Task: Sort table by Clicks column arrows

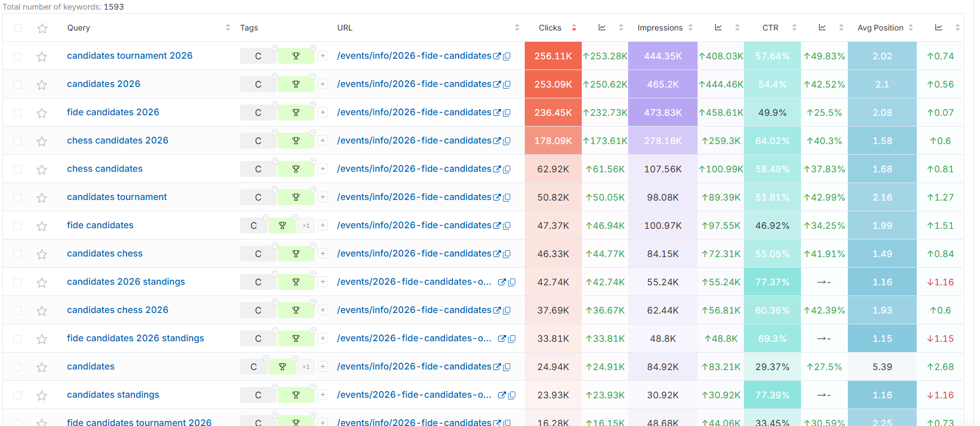Action: point(574,28)
